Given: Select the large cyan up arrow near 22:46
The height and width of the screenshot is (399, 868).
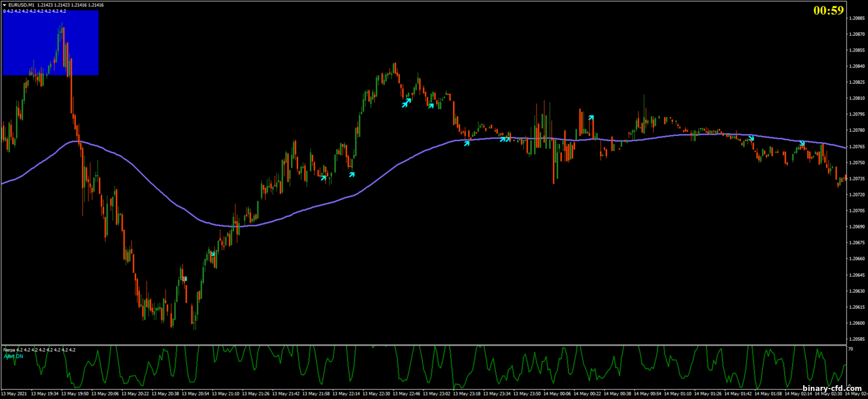Looking at the screenshot, I should 407,103.
